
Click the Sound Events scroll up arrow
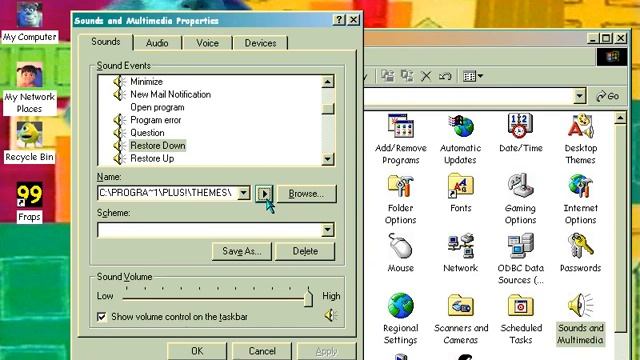[327, 82]
